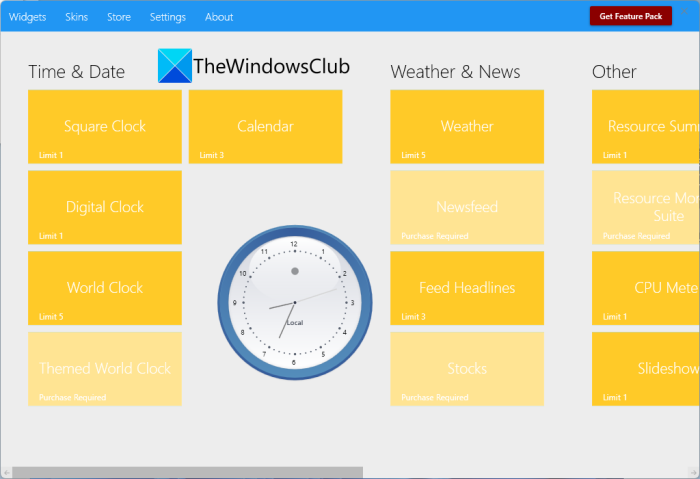Click 'Limit 1' under Square Clock
This screenshot has height=479, width=700.
point(51,155)
